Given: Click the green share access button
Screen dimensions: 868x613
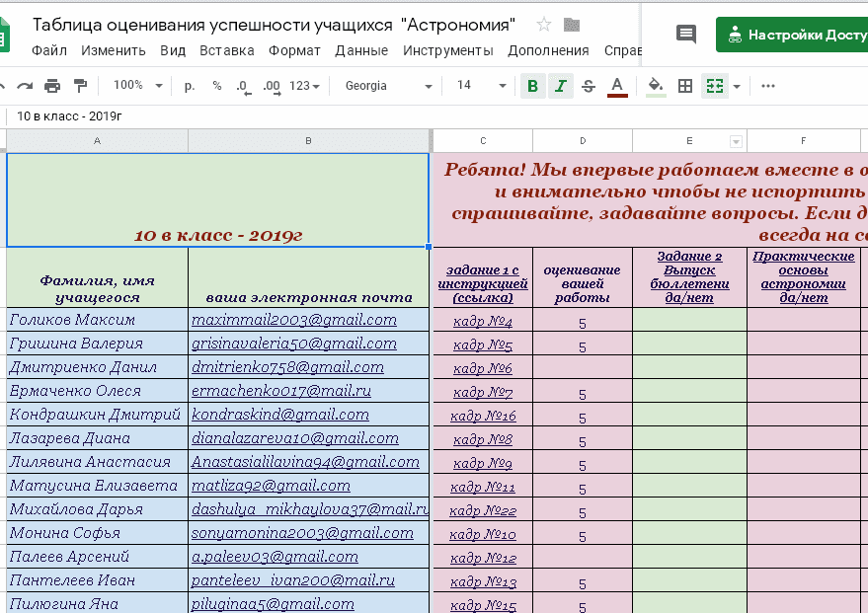Looking at the screenshot, I should pos(792,35).
